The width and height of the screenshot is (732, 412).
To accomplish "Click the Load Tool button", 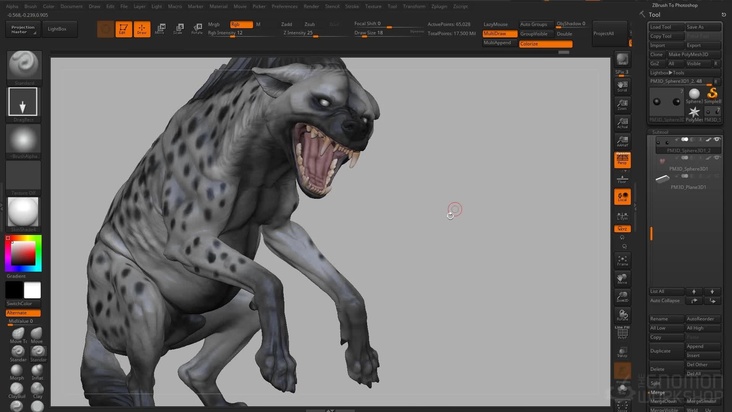I will tap(667, 27).
